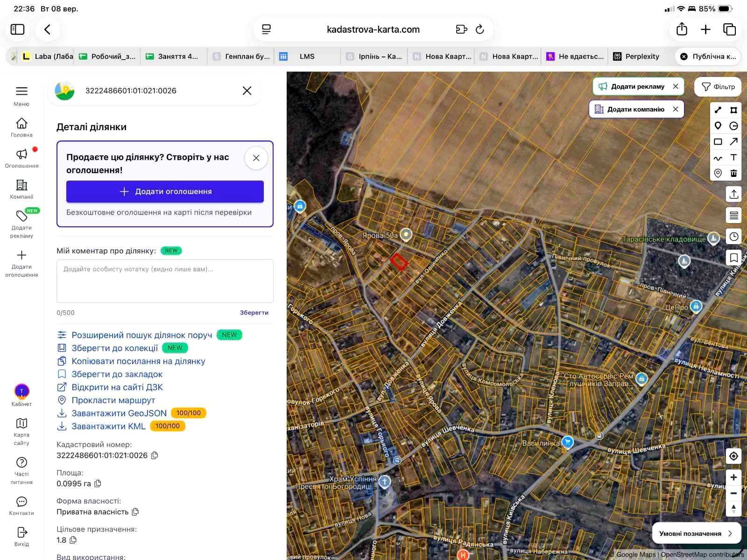Open the map layers list icon
Image resolution: width=747 pixels, height=560 pixels.
pyautogui.click(x=733, y=215)
